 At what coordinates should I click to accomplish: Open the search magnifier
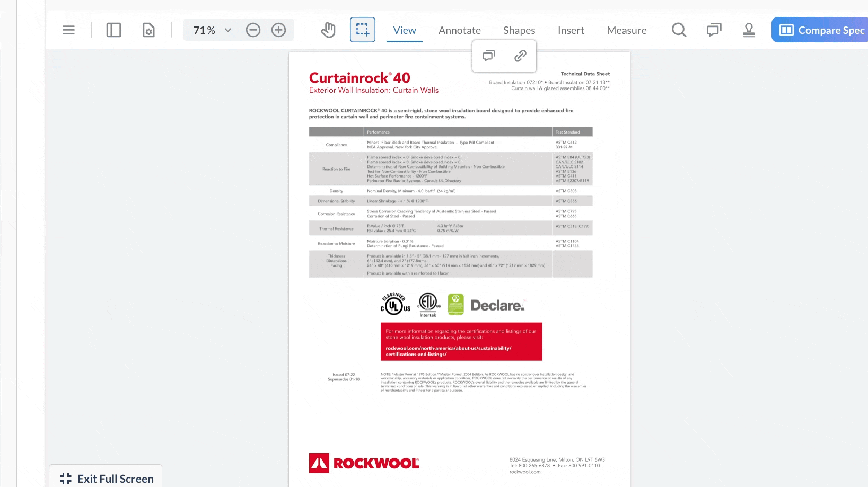click(x=679, y=30)
